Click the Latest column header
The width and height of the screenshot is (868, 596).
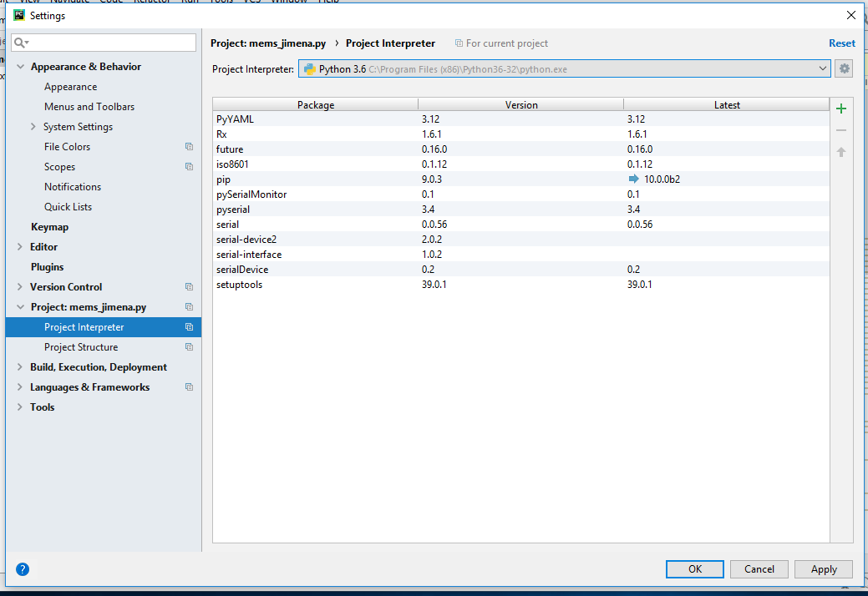point(727,104)
